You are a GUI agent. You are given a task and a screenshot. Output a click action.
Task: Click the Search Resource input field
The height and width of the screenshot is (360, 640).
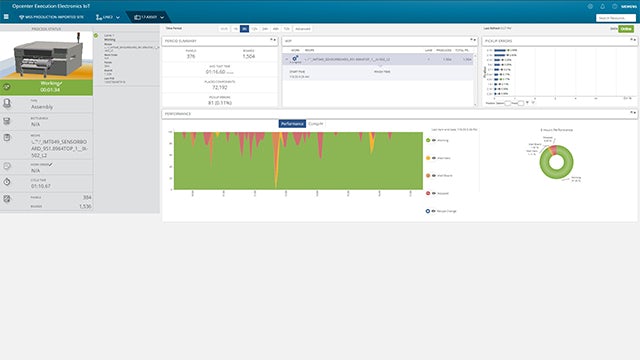point(616,18)
